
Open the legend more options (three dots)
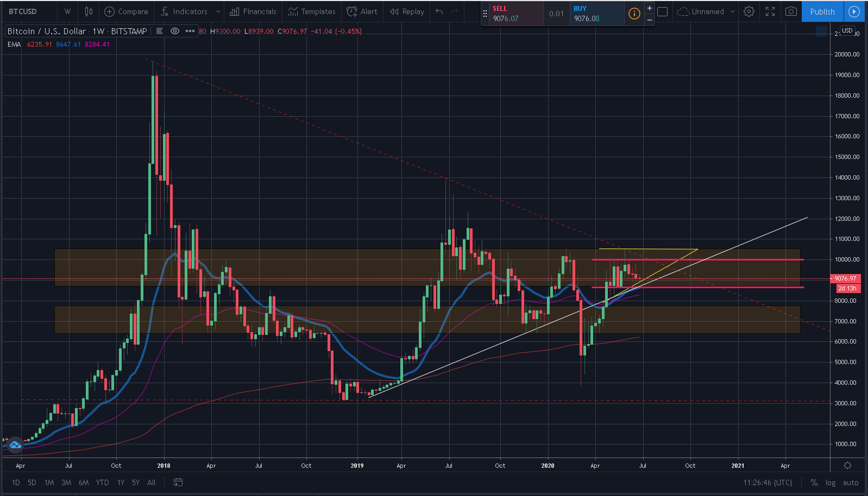[190, 31]
